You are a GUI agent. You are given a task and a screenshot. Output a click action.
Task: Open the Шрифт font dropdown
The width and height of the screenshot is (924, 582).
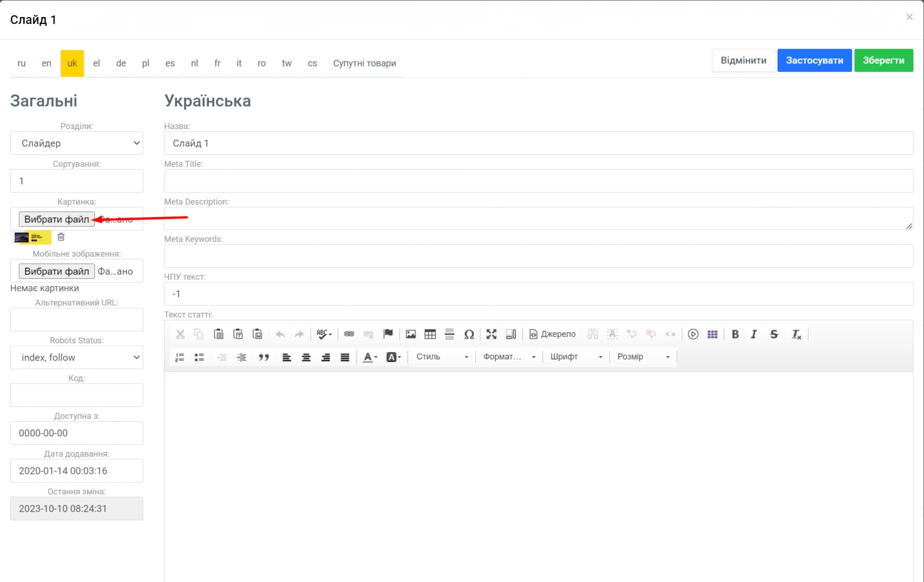[576, 357]
